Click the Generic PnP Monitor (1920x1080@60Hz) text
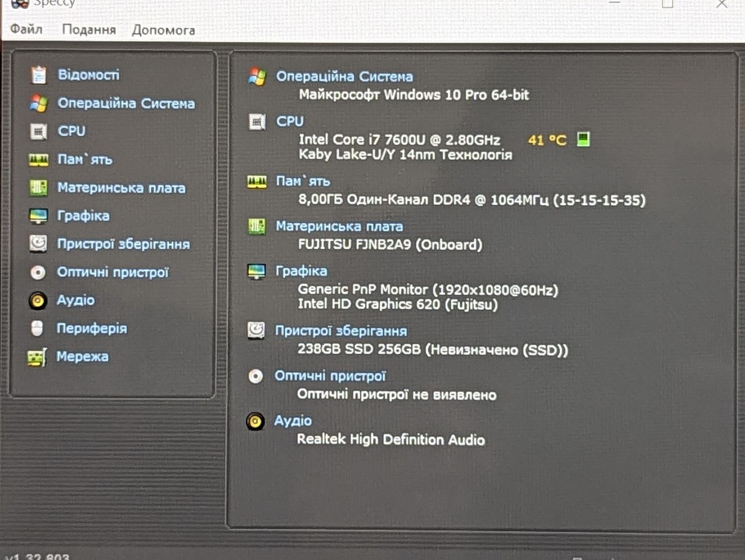745x560 pixels. [x=428, y=290]
